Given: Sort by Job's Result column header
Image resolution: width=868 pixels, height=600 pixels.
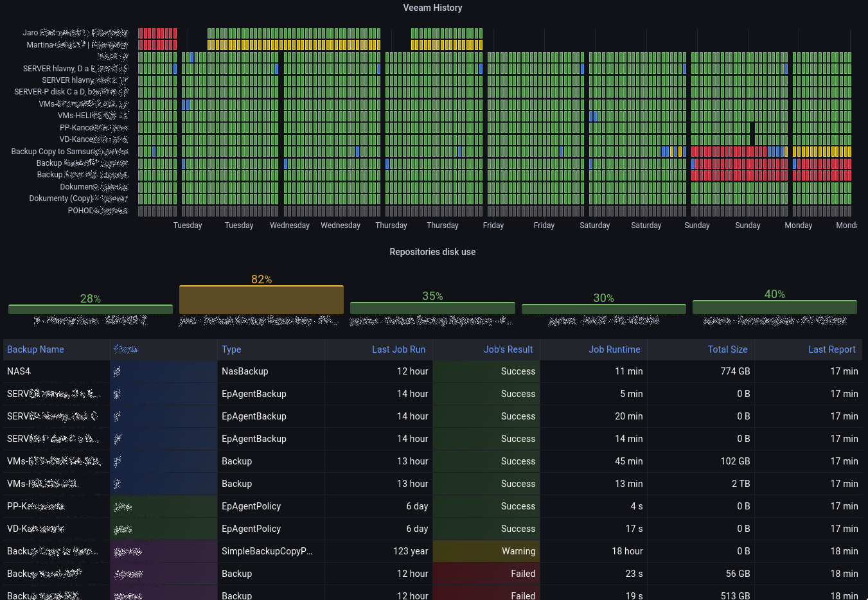Looking at the screenshot, I should point(508,349).
